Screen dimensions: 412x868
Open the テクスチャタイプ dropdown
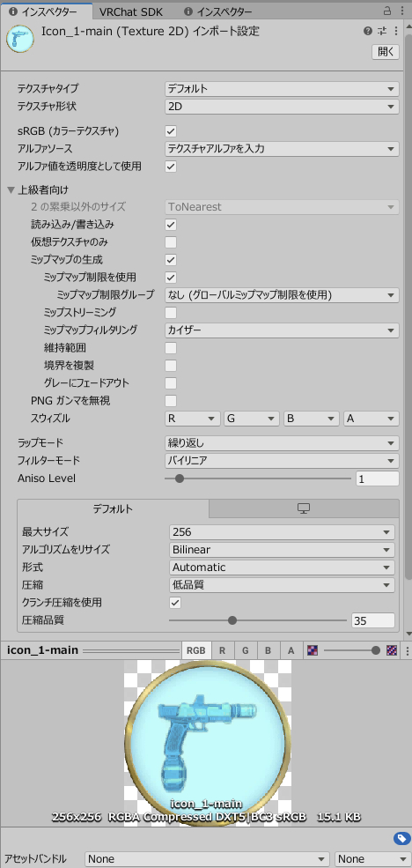[282, 89]
